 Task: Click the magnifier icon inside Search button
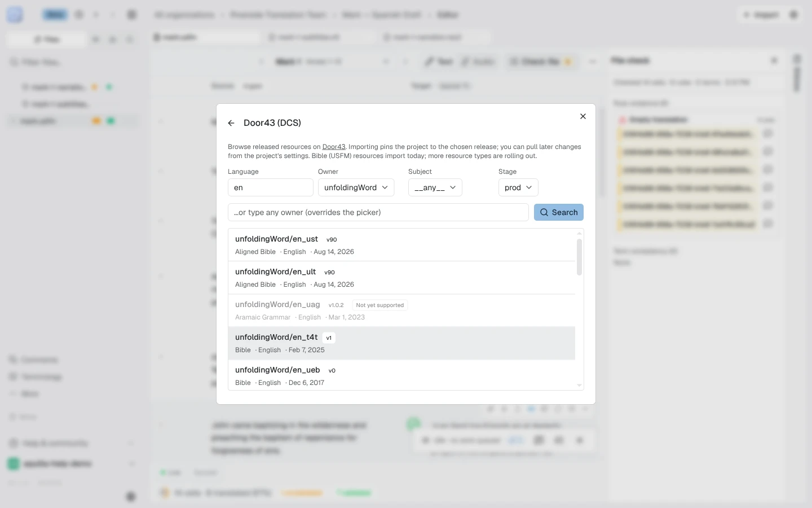[x=544, y=212]
